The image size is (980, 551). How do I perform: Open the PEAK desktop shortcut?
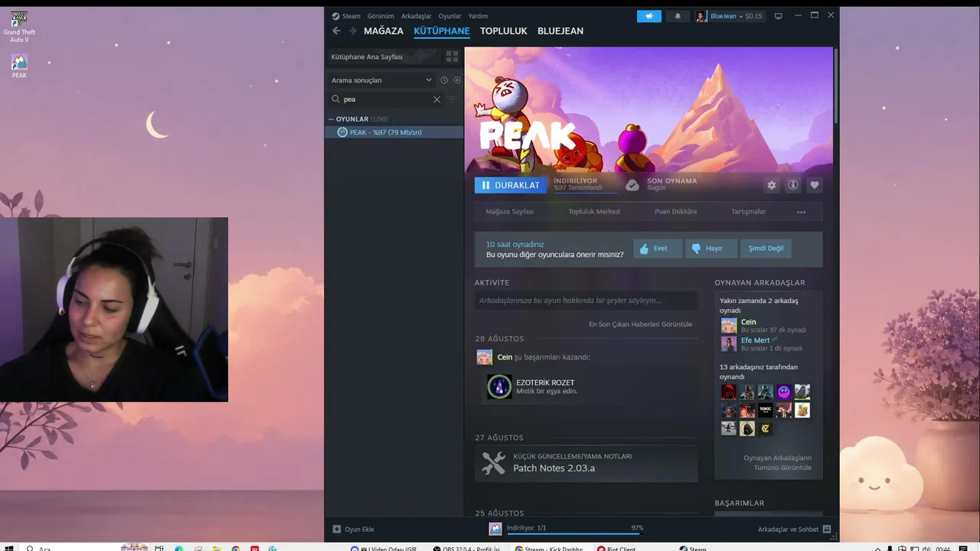[19, 66]
